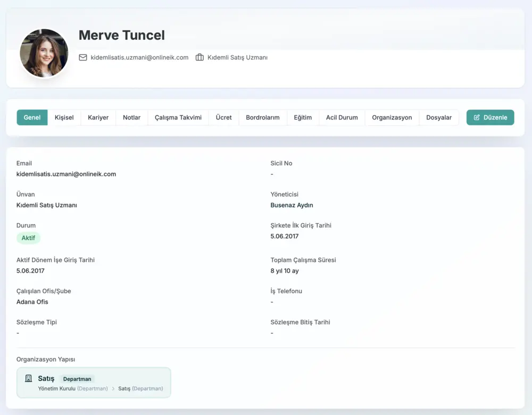Open the Notlar tab
This screenshot has width=532, height=415.
tap(131, 117)
